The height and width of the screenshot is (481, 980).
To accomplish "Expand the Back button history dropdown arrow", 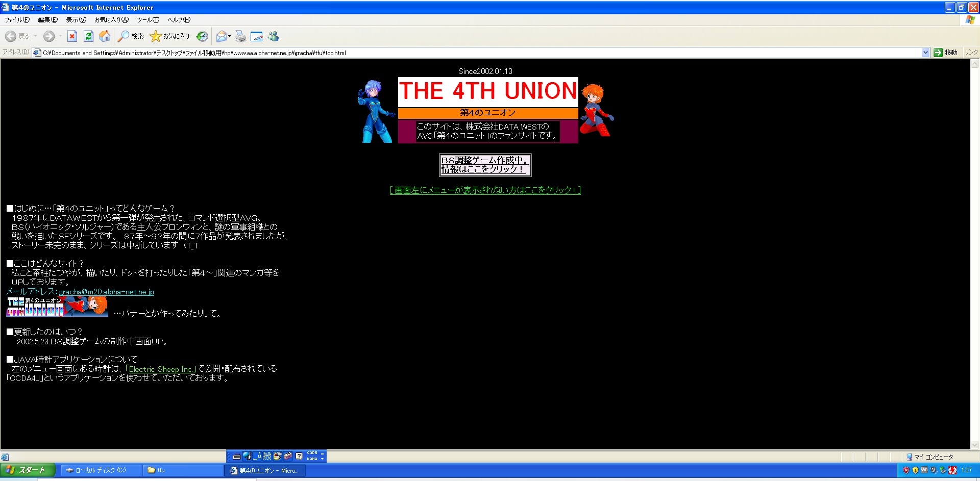I will coord(35,36).
